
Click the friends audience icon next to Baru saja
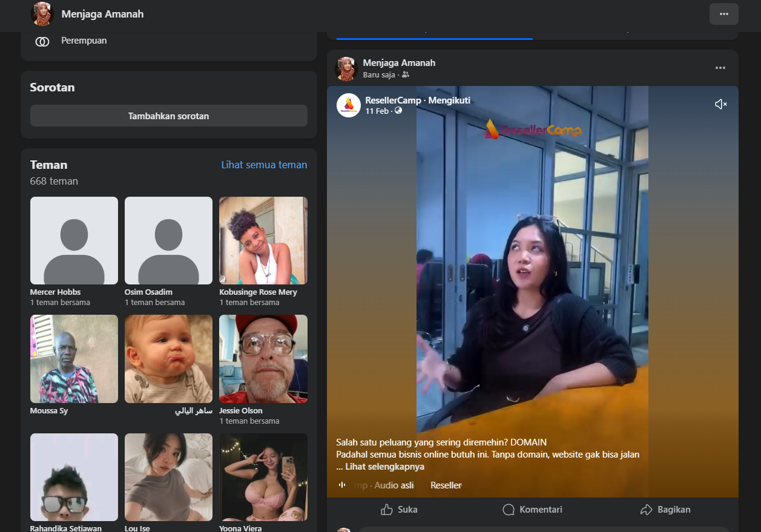click(406, 75)
